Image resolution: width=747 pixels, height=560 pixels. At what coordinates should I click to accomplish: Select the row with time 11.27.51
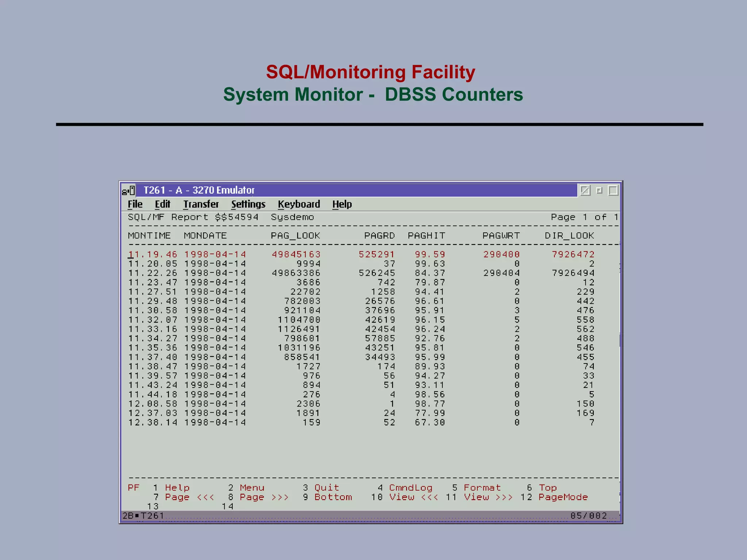click(x=361, y=292)
